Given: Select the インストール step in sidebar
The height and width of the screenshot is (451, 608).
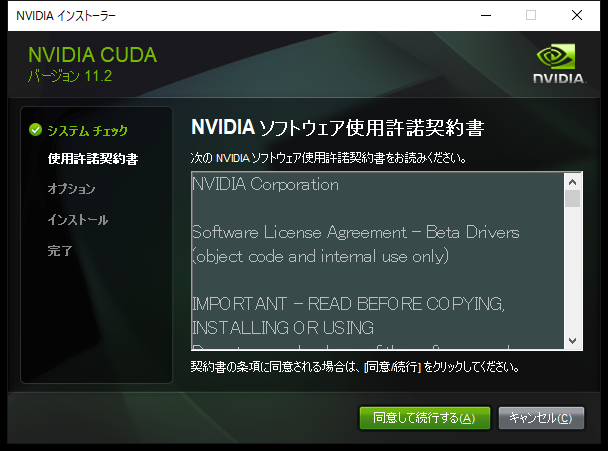Looking at the screenshot, I should point(78,220).
